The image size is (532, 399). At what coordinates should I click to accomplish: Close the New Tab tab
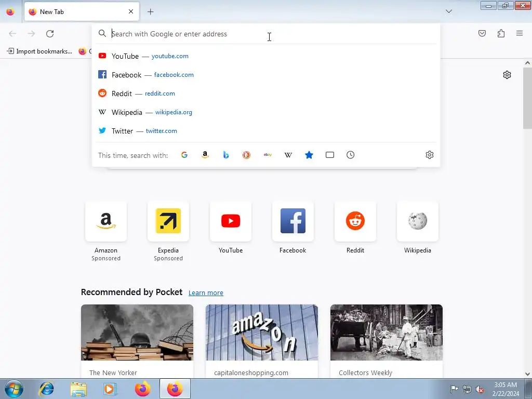(x=131, y=11)
